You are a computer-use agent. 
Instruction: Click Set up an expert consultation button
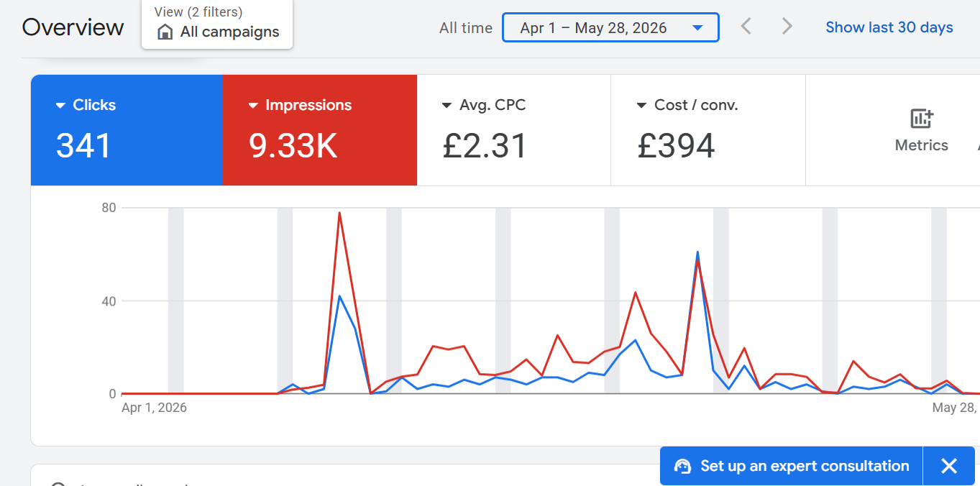(x=791, y=466)
